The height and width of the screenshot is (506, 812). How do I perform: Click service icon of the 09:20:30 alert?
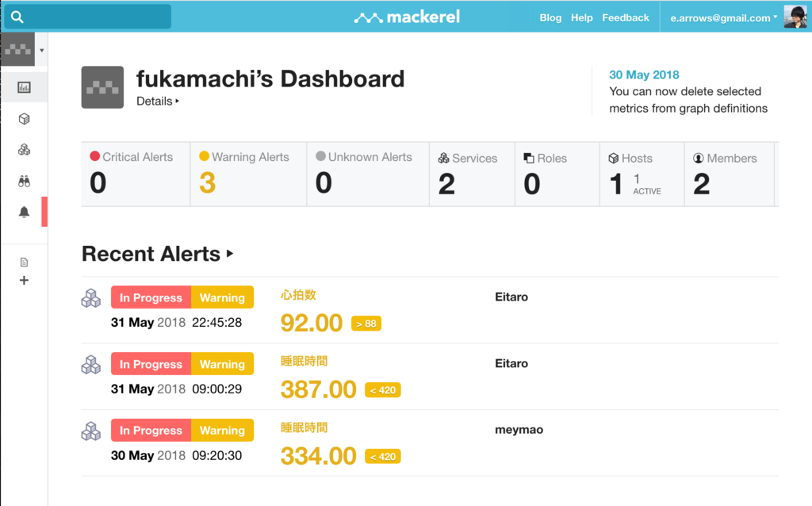91,431
